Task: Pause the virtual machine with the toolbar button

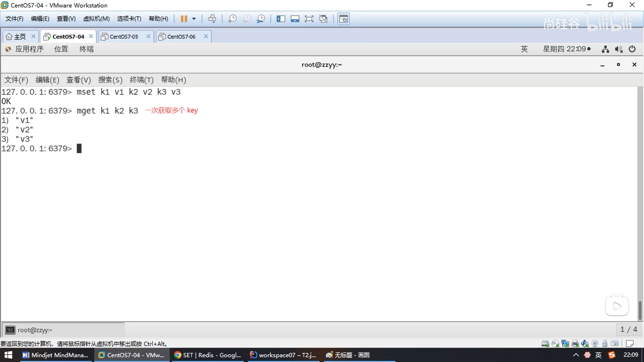Action: [183, 19]
